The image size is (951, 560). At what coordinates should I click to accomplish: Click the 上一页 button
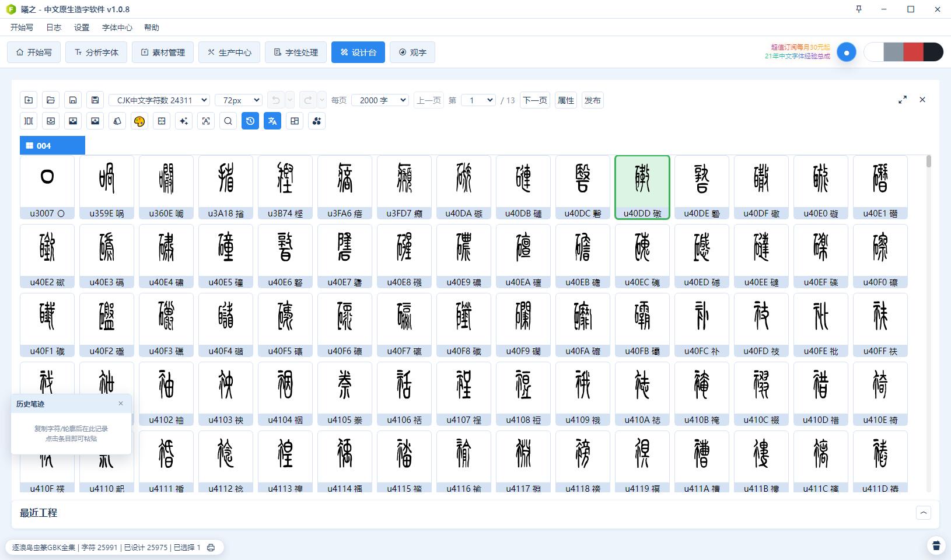(x=429, y=100)
